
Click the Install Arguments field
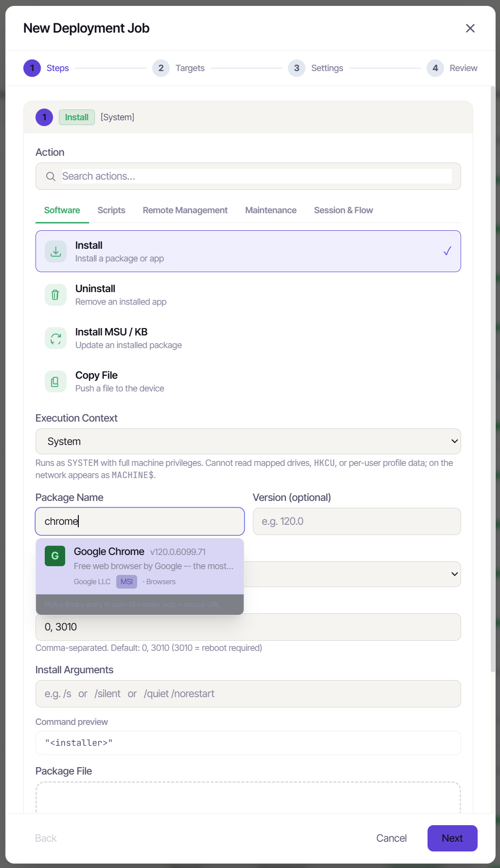coord(248,694)
